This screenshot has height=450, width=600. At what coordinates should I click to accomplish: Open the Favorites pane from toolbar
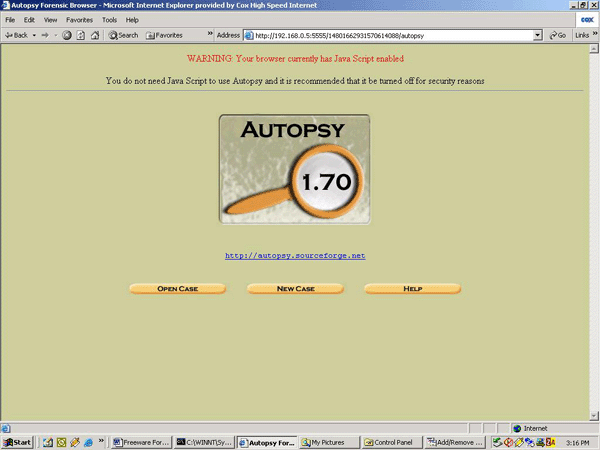164,35
